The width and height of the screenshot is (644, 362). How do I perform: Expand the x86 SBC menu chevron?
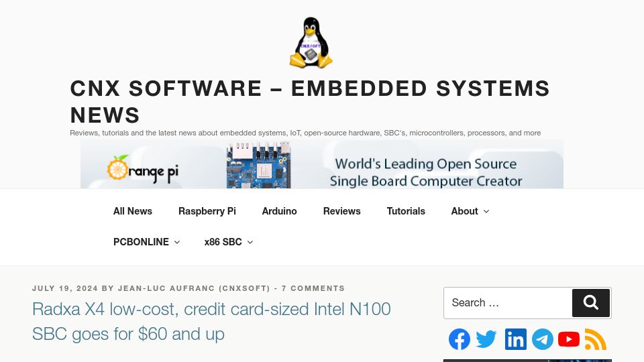click(x=250, y=242)
